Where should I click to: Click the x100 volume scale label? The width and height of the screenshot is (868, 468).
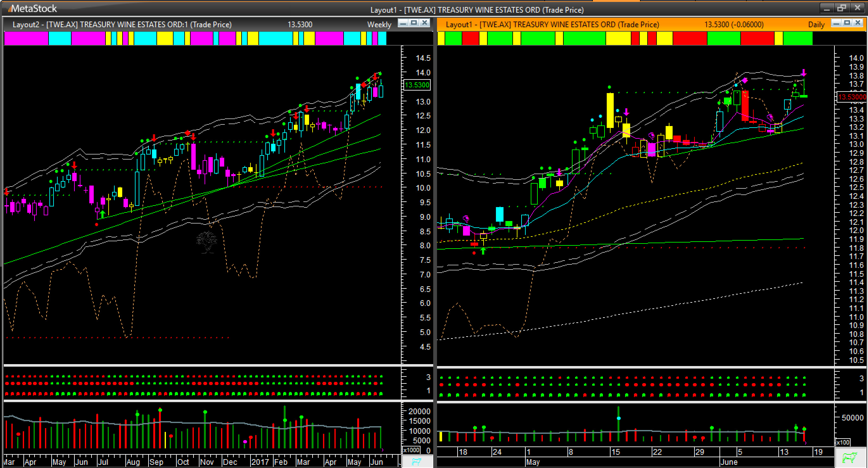[843, 442]
